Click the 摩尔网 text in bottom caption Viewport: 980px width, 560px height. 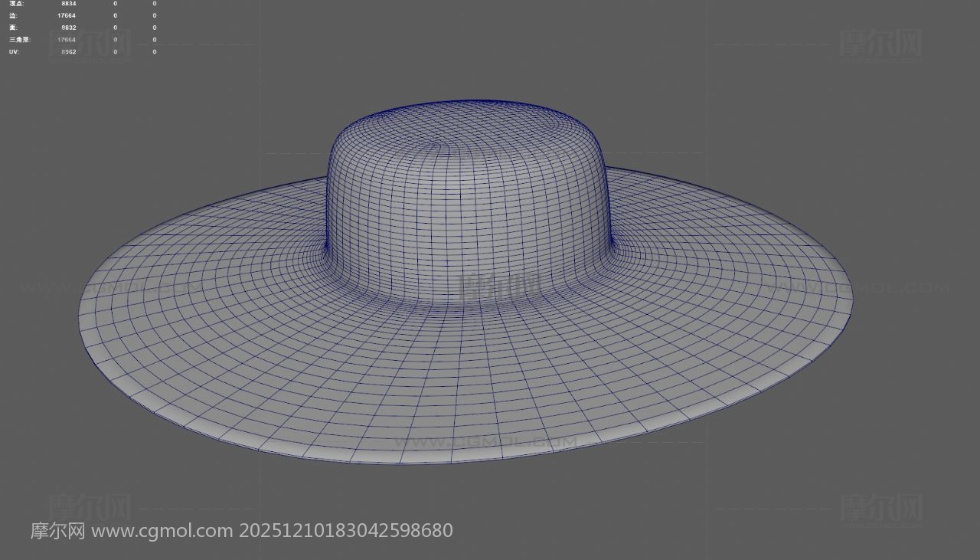click(x=57, y=530)
